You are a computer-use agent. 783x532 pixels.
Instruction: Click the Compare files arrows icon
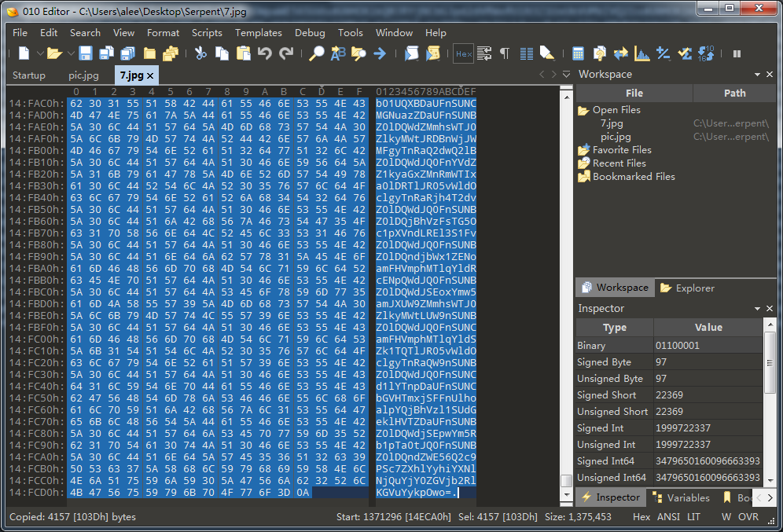pyautogui.click(x=621, y=53)
